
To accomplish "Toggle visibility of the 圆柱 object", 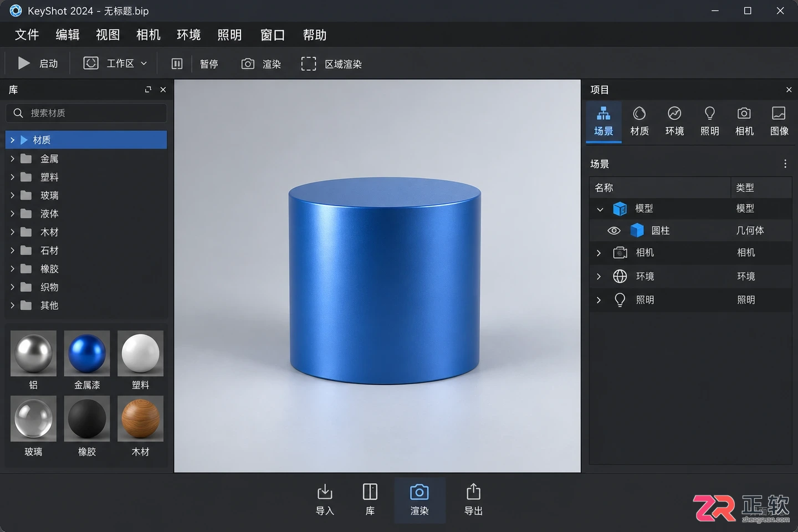I will pos(613,231).
